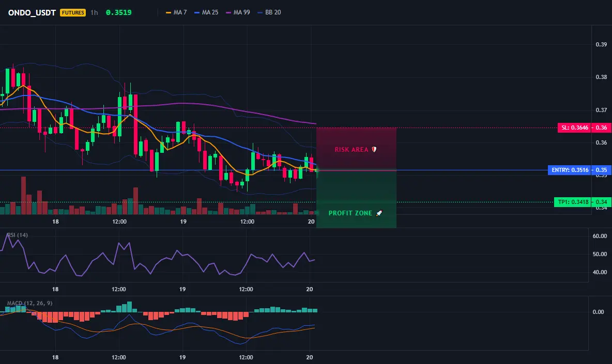Click date 20 on MACD panel time axis
This screenshot has width=612, height=364.
point(310,357)
